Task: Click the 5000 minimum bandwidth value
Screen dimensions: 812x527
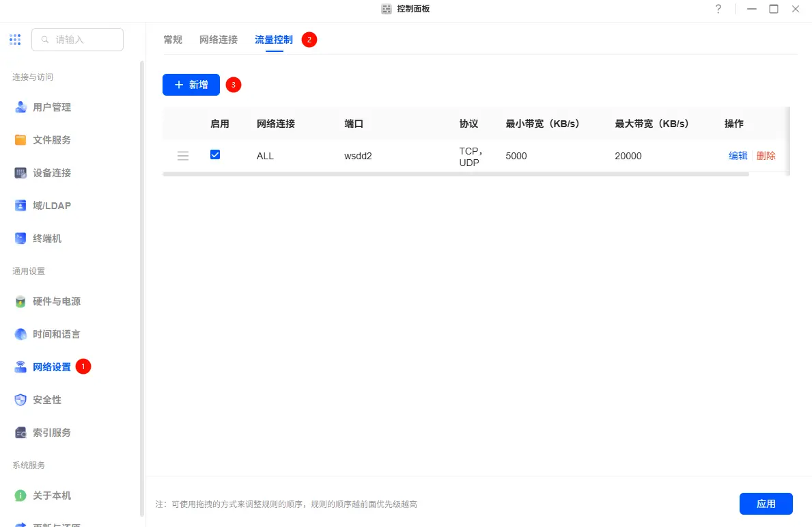Action: [516, 156]
